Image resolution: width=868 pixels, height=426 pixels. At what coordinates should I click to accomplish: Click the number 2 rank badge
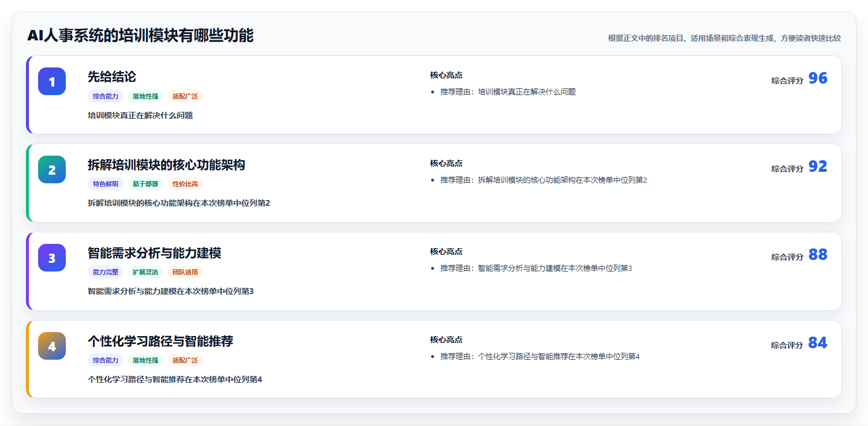tap(52, 169)
